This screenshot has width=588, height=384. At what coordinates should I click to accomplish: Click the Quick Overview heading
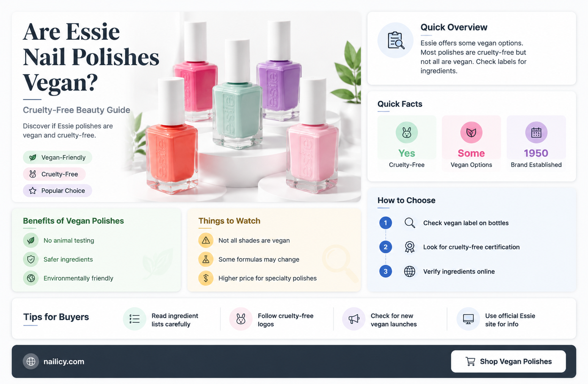click(x=454, y=27)
